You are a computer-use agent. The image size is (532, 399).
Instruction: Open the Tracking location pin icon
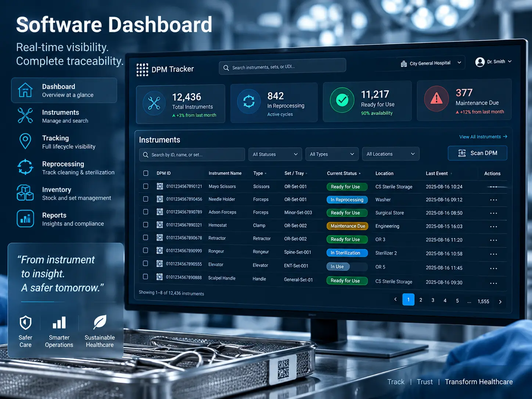(25, 141)
